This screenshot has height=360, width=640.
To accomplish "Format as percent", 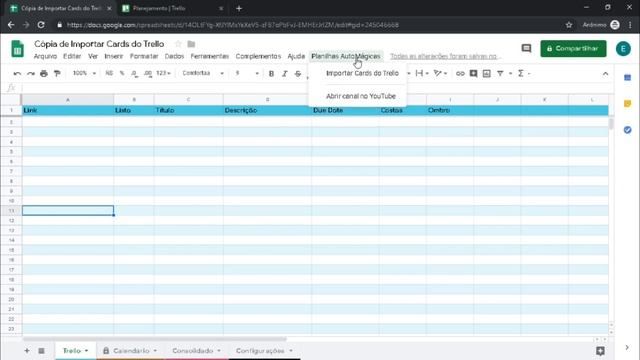I will coord(122,73).
